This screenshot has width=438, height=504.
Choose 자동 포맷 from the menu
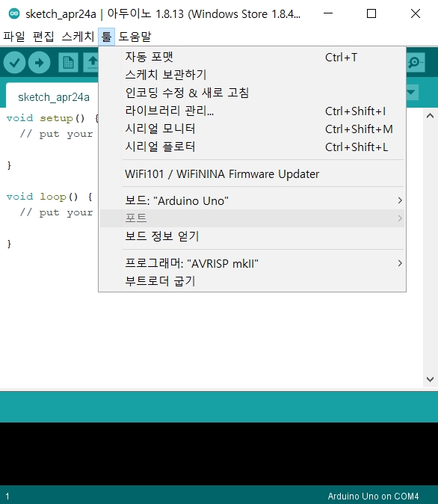click(252, 58)
